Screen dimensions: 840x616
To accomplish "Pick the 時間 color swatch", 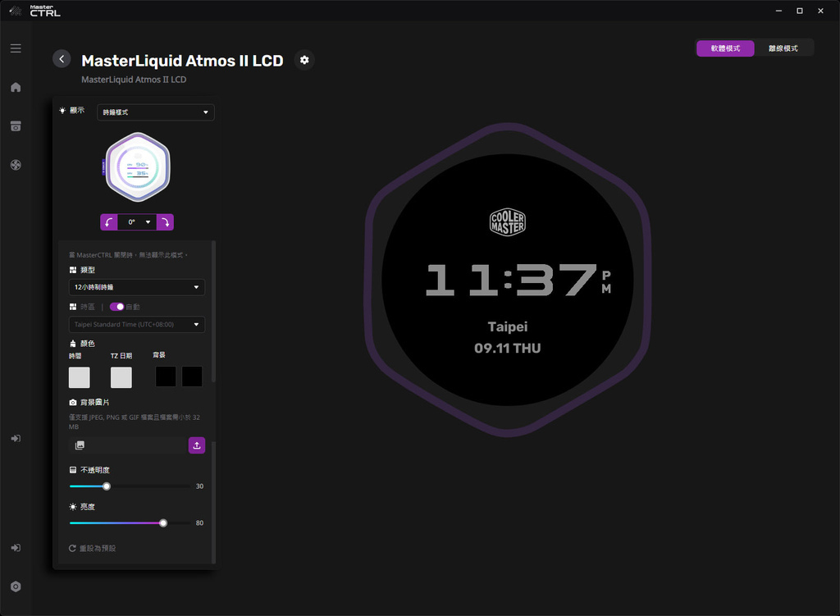I will pos(80,377).
